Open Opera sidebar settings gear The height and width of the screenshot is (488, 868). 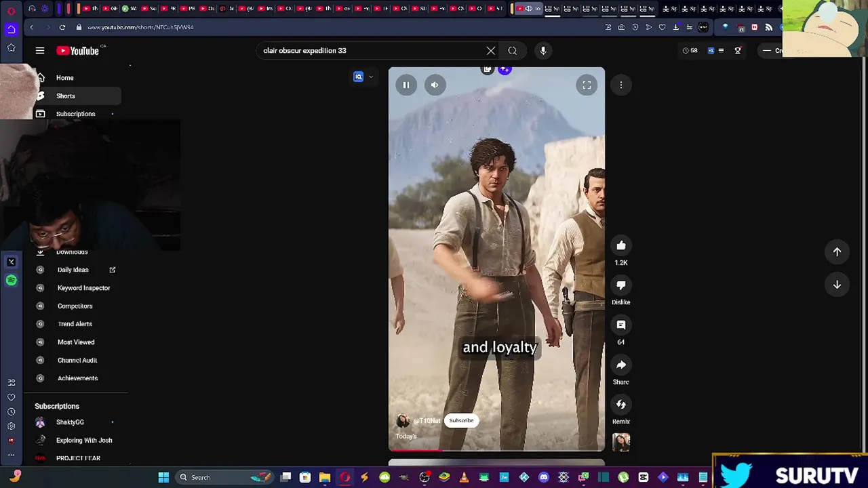click(x=11, y=426)
